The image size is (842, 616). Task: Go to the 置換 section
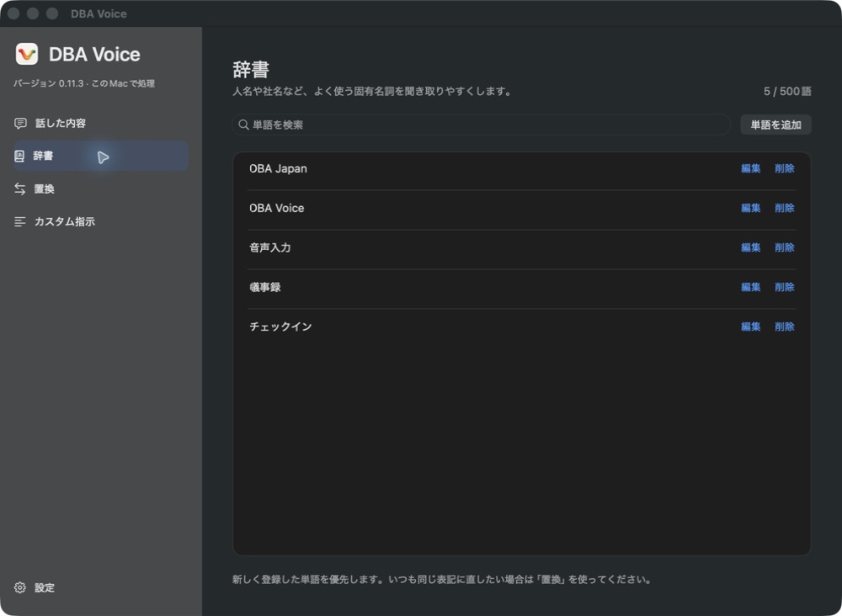click(x=101, y=189)
